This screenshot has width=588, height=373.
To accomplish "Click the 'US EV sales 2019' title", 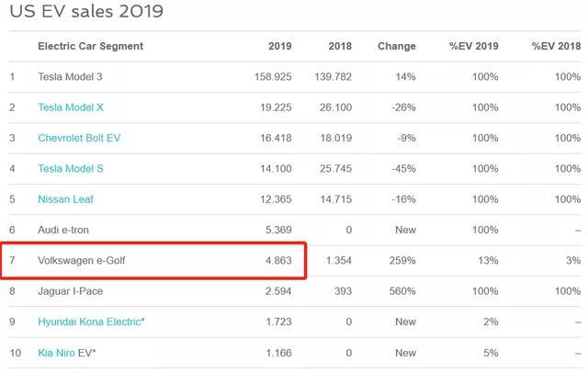I will pos(86,11).
